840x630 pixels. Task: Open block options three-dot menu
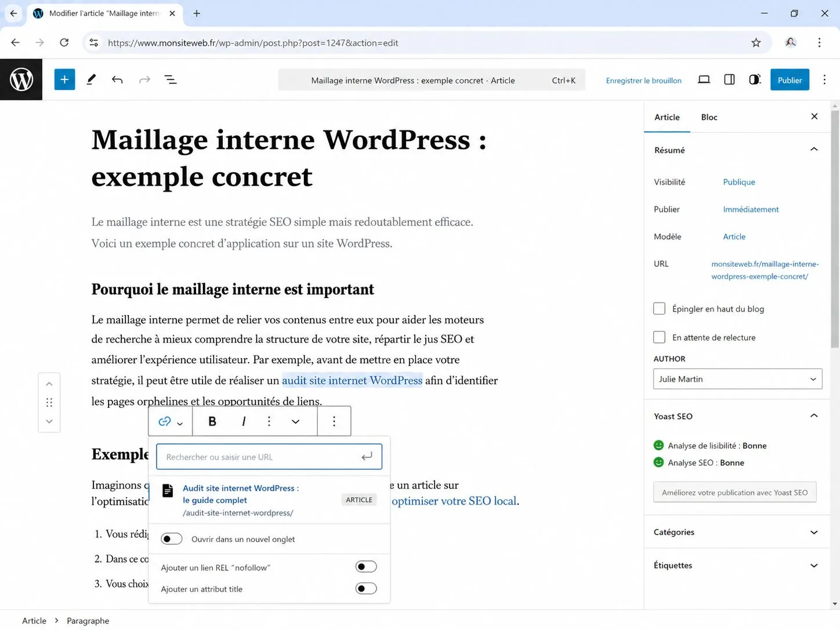tap(334, 421)
